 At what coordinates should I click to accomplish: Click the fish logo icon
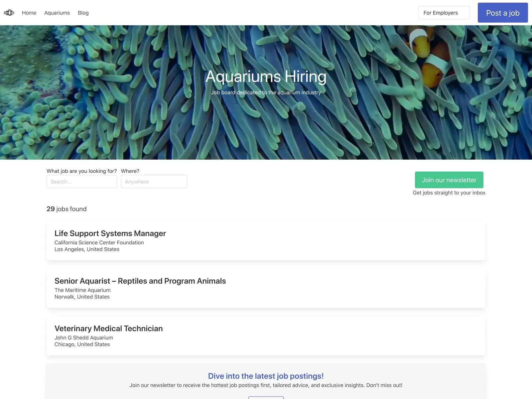pyautogui.click(x=9, y=13)
